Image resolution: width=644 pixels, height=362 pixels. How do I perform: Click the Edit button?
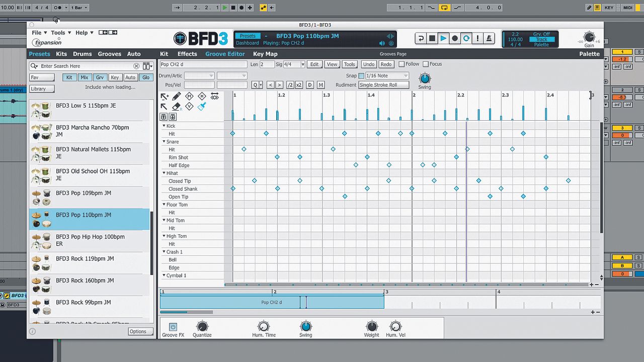pyautogui.click(x=314, y=64)
